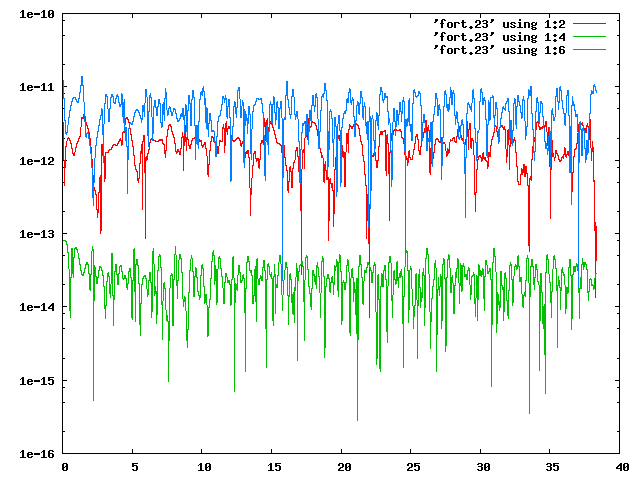The height and width of the screenshot is (480, 640).
Task: Click y-axis label 1e-12
Action: (x=37, y=161)
